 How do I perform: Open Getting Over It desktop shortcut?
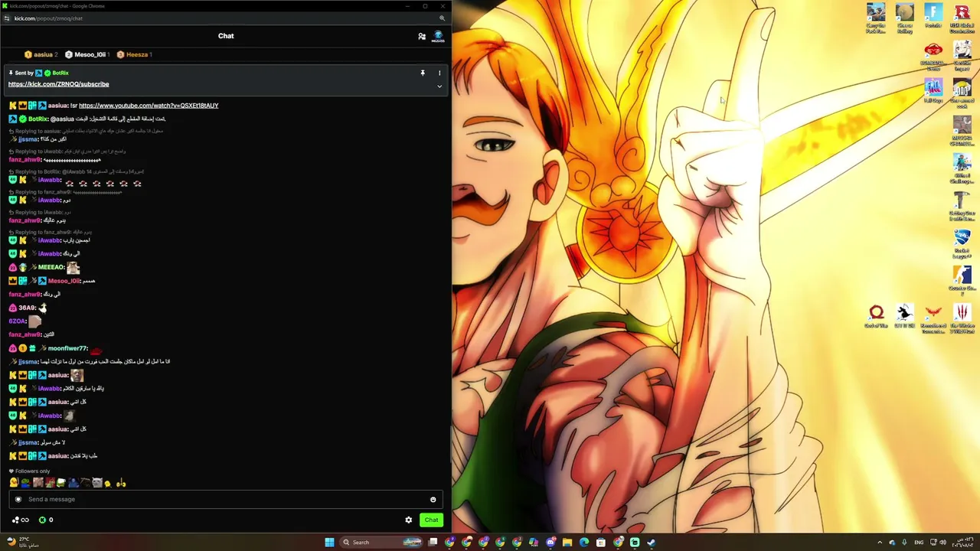coord(962,207)
